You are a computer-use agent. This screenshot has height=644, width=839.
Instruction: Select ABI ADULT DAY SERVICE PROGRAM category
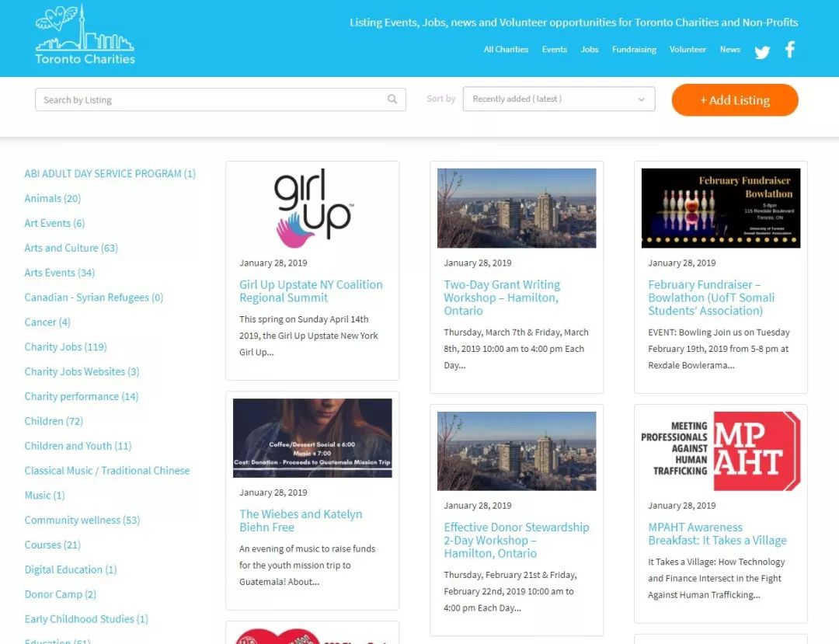point(110,174)
